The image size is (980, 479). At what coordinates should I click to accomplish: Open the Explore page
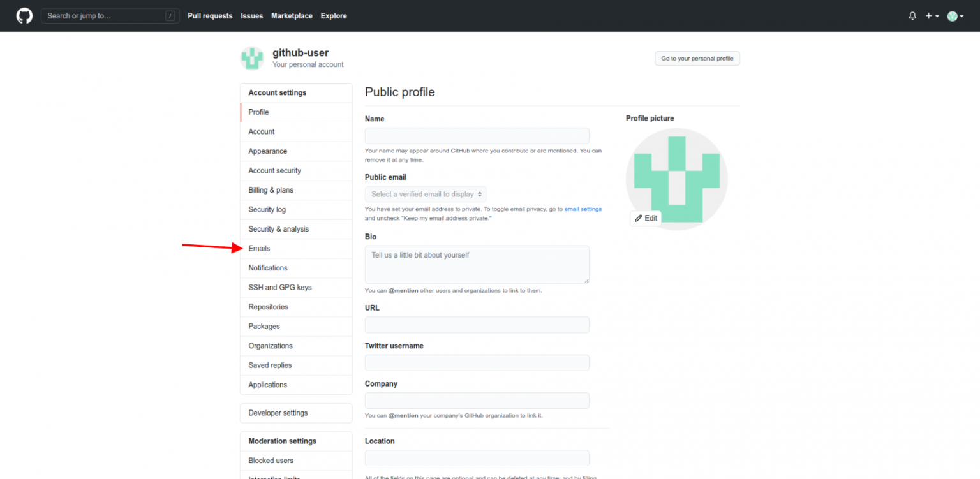click(x=333, y=15)
